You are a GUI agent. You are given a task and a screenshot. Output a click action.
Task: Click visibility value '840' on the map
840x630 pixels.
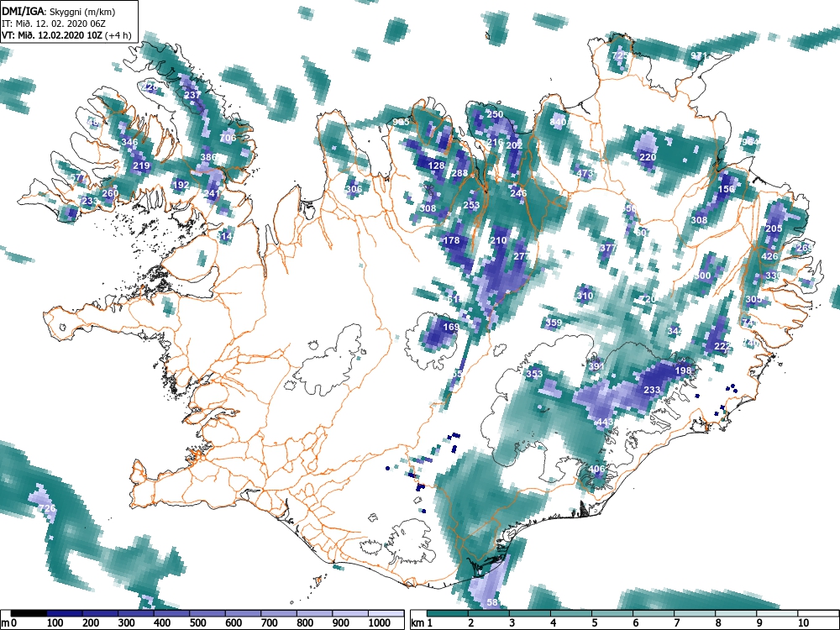[x=559, y=122]
